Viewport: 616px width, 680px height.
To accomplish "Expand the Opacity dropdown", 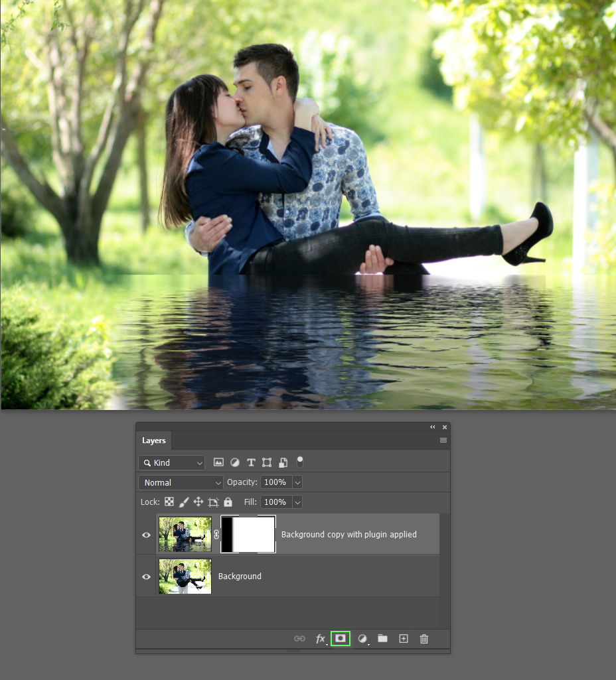I will pyautogui.click(x=297, y=482).
